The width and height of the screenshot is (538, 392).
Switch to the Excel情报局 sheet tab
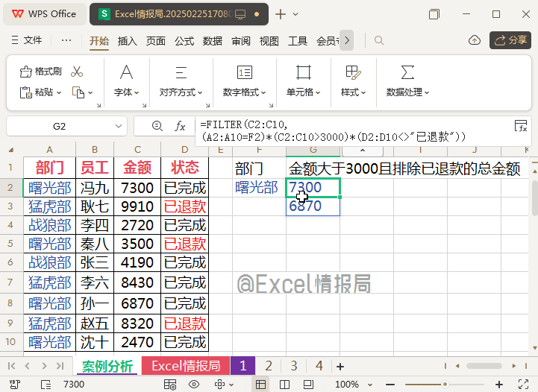(186, 366)
